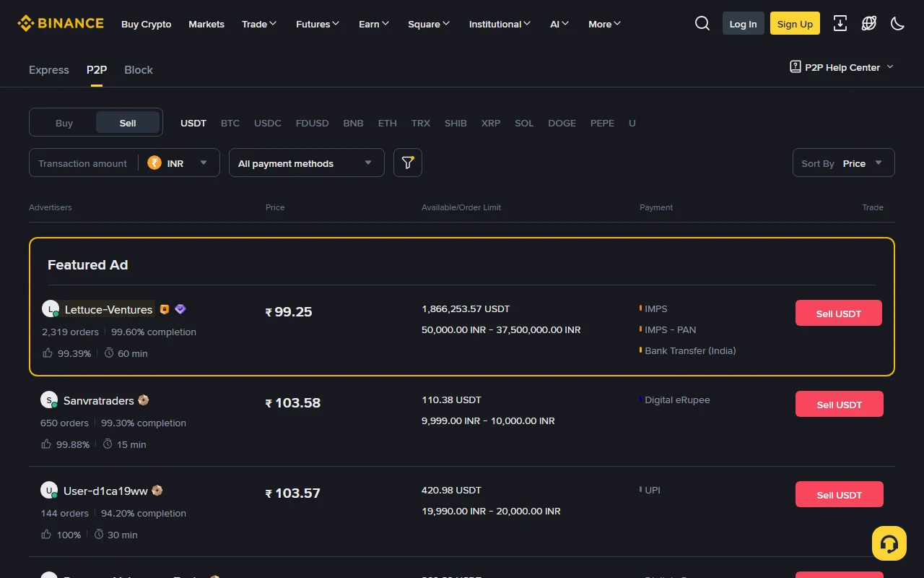This screenshot has height=578, width=924.
Task: Click Sell USDT for User-d1ca19ww
Action: (x=840, y=494)
